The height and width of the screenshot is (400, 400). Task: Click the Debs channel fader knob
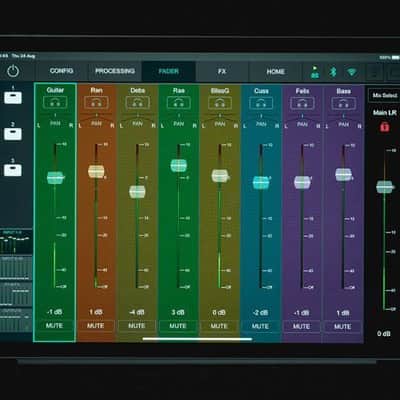(137, 192)
